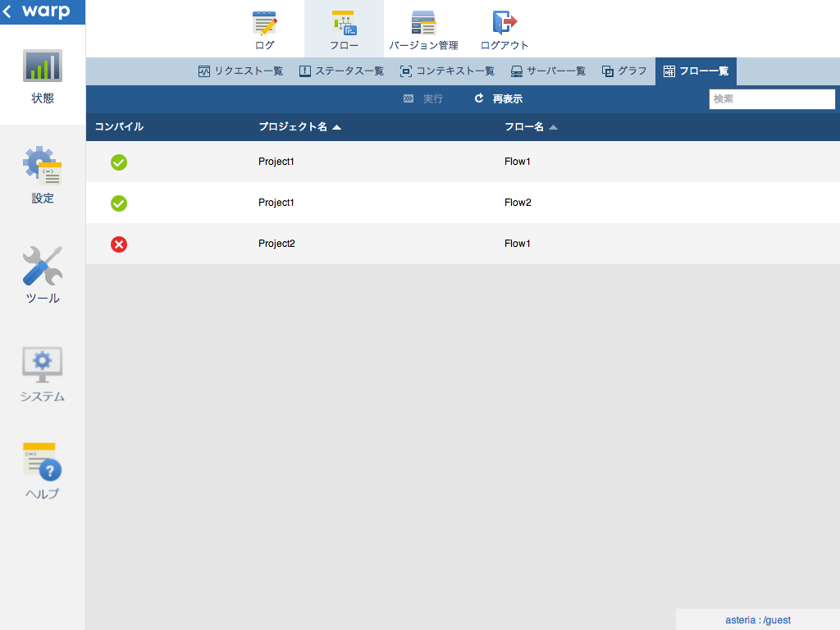Sort by フロー名 column arrow
The image size is (840, 630).
click(x=554, y=127)
